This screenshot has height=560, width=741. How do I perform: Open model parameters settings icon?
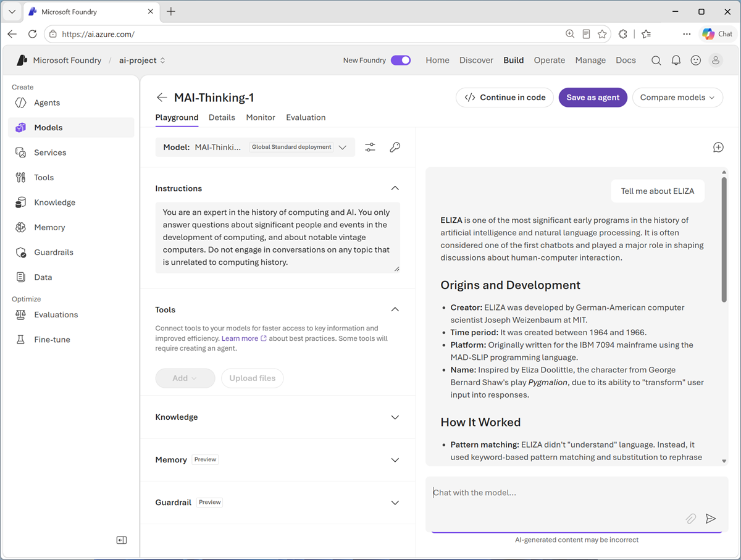pyautogui.click(x=370, y=148)
